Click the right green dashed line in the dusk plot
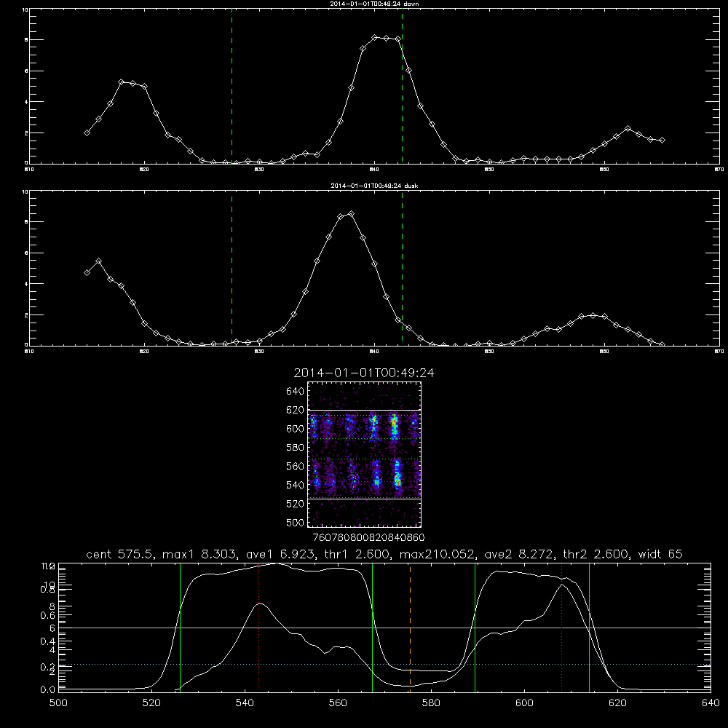728x728 pixels. pyautogui.click(x=402, y=268)
